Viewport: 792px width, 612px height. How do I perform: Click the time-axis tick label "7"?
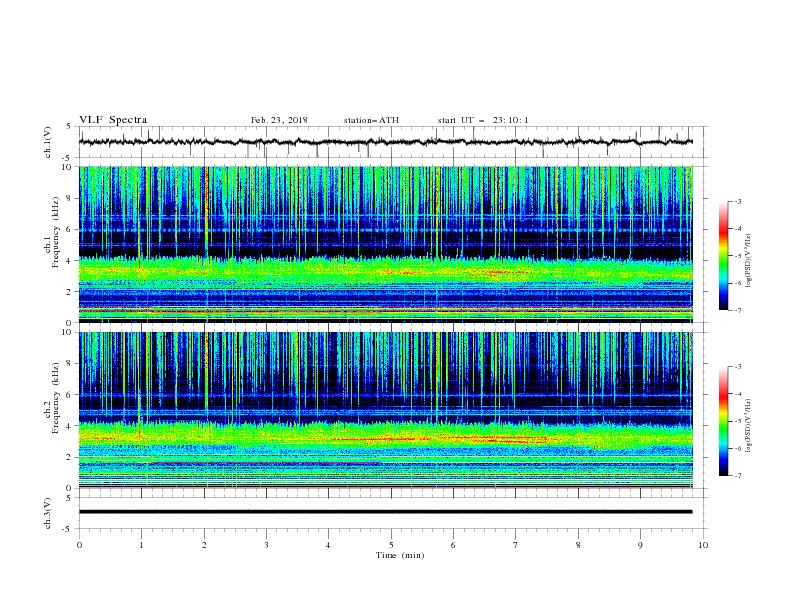(x=516, y=545)
